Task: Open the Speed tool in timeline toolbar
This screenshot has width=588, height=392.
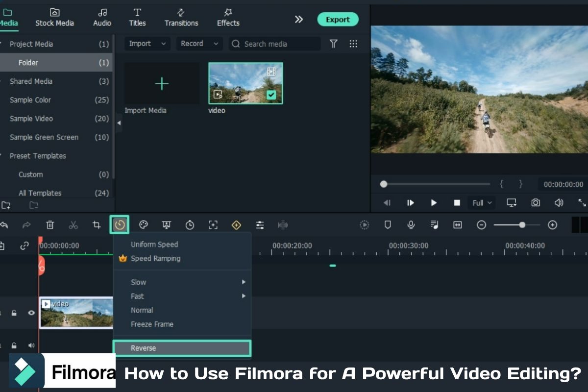Action: click(x=120, y=225)
